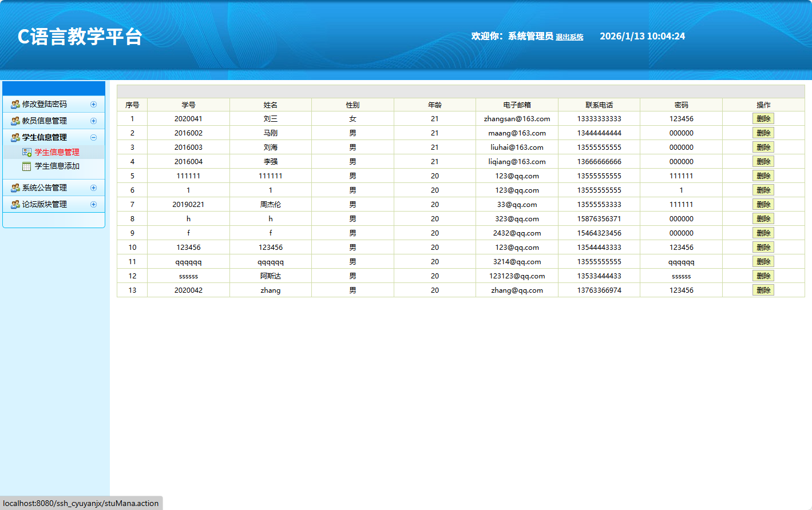Expand the 论坛版块管理 section with plus icon
The width and height of the screenshot is (812, 510).
[x=93, y=205]
